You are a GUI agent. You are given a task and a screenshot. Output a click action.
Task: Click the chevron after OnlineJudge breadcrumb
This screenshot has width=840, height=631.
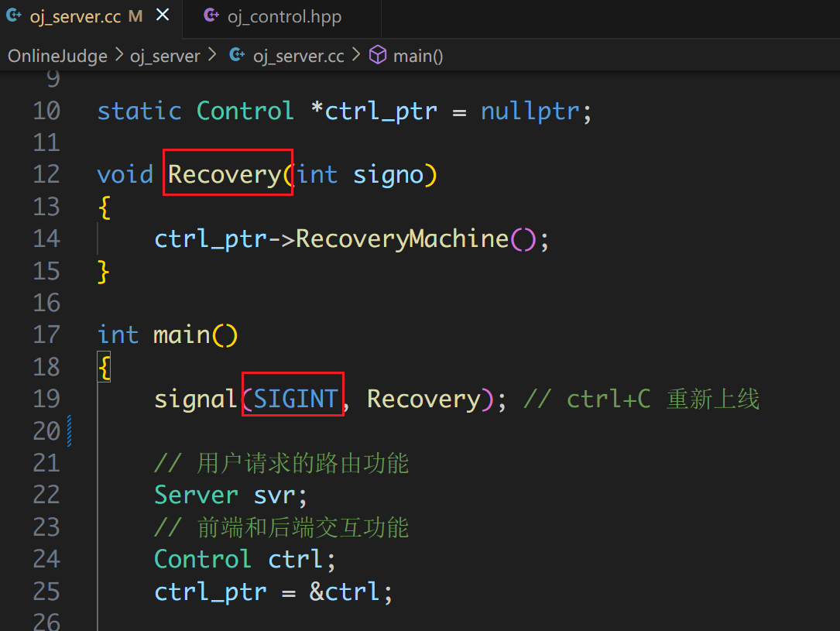pyautogui.click(x=118, y=56)
